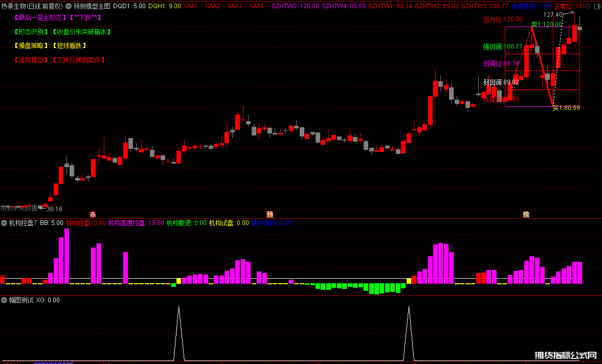Select the 热景生物(日线.前复权) title
The image size is (602, 364).
click(x=32, y=6)
